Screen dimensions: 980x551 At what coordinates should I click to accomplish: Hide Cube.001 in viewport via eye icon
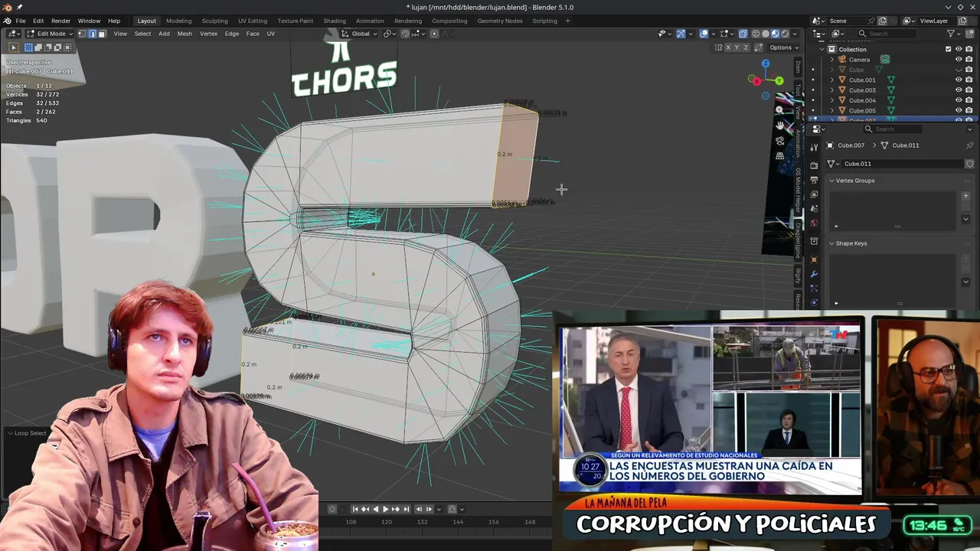point(959,80)
